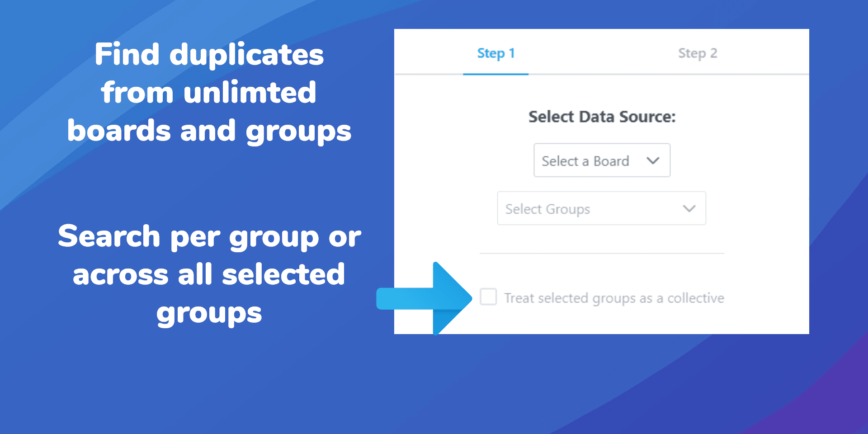Open the Step 2 tab
The width and height of the screenshot is (868, 434).
(698, 53)
